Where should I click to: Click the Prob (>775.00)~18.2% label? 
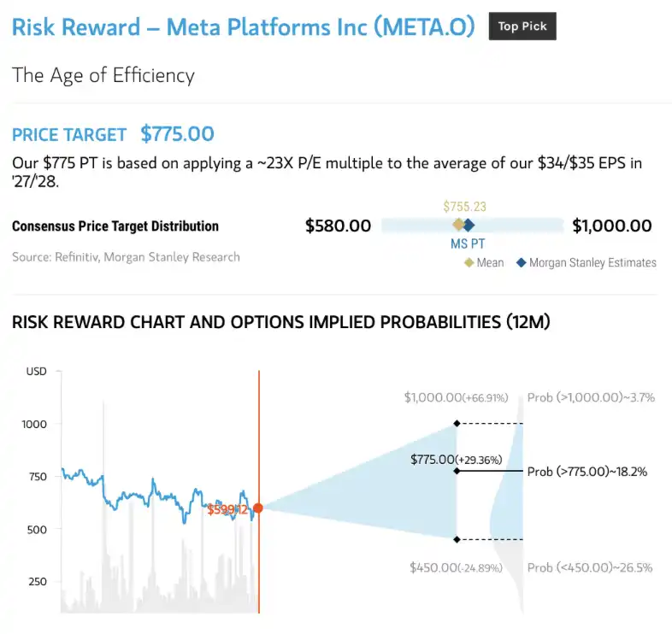pos(587,472)
